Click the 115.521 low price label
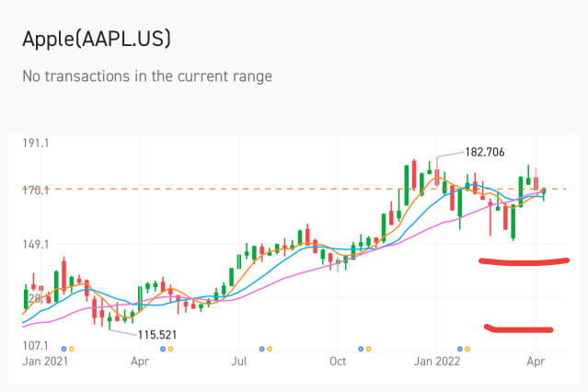This screenshot has width=588, height=392. coord(157,335)
